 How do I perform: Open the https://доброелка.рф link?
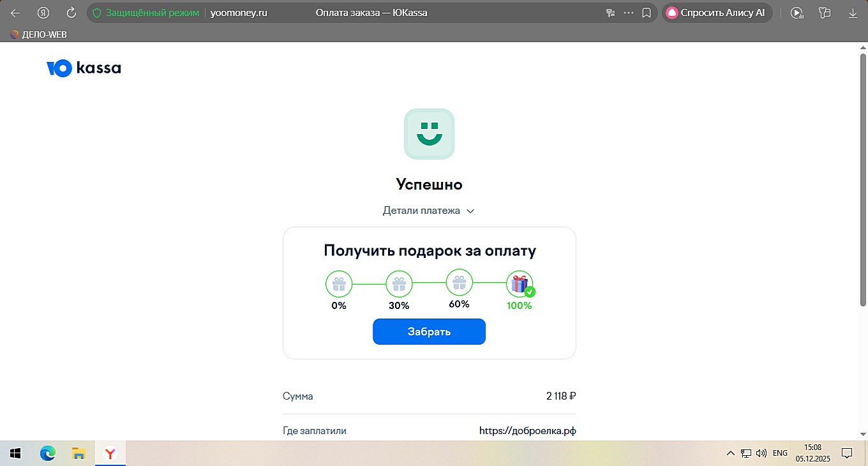click(527, 431)
